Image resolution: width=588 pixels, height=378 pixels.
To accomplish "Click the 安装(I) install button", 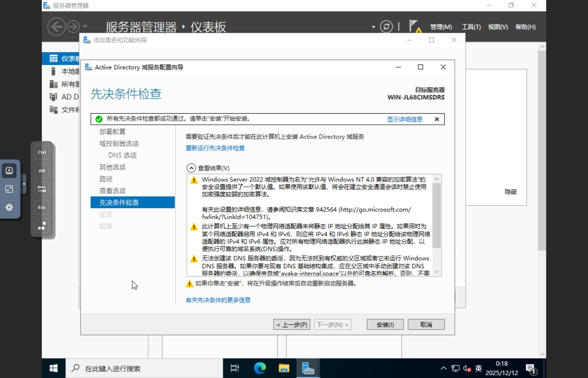I will [385, 325].
